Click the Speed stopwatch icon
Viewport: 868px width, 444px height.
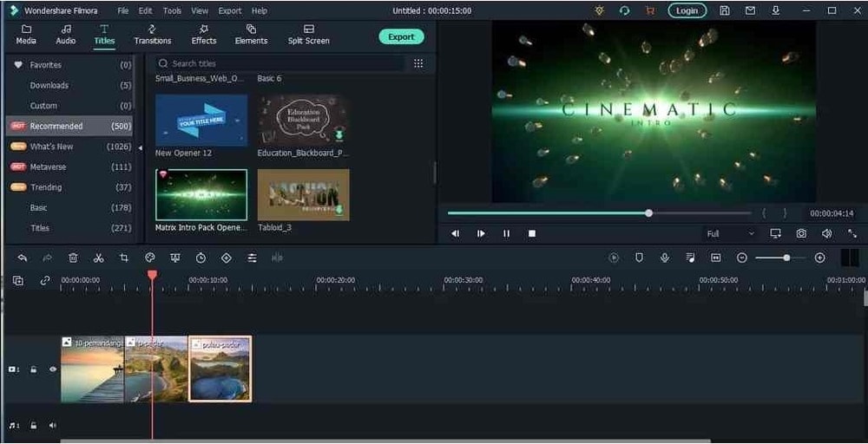click(201, 258)
